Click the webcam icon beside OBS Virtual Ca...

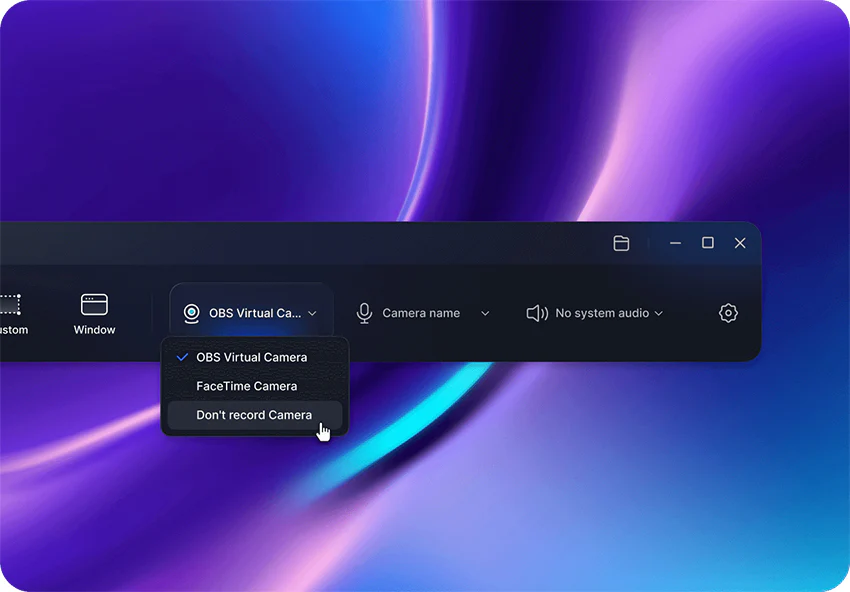pyautogui.click(x=191, y=313)
